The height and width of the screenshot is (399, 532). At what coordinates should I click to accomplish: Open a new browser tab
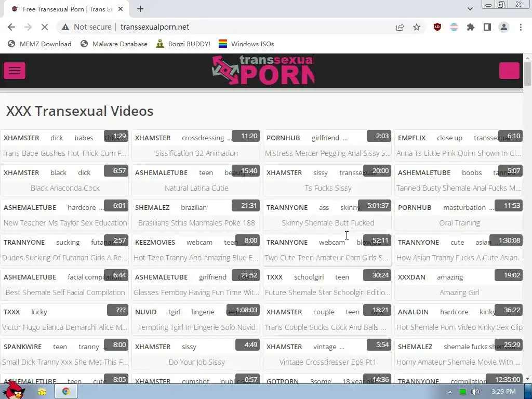tap(140, 9)
